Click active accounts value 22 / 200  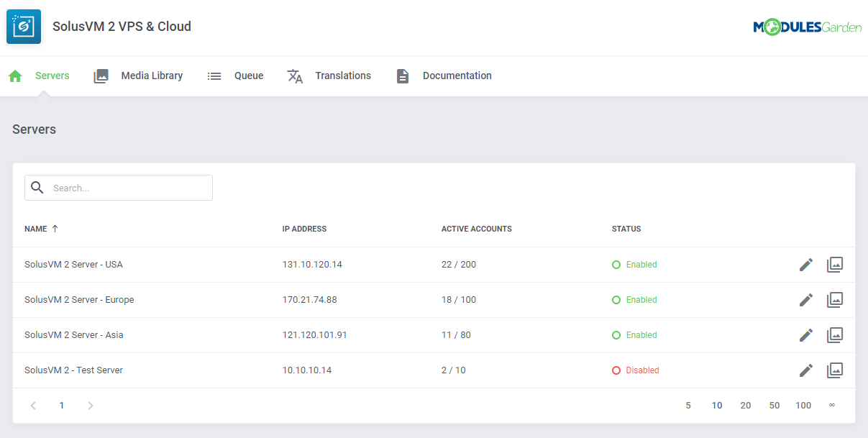tap(459, 265)
